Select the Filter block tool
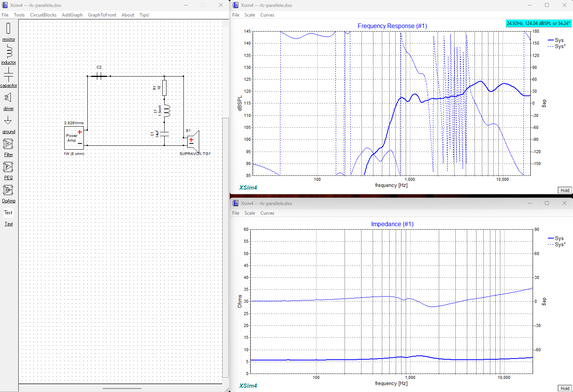The image size is (573, 392). point(8,147)
